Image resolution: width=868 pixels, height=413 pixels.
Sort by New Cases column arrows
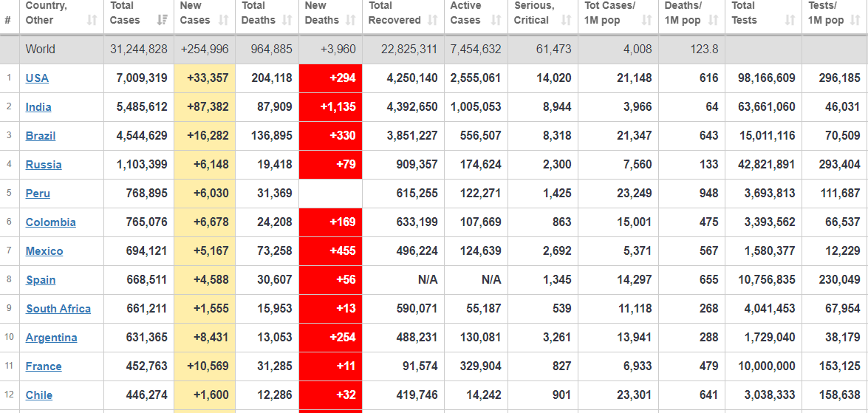click(224, 20)
